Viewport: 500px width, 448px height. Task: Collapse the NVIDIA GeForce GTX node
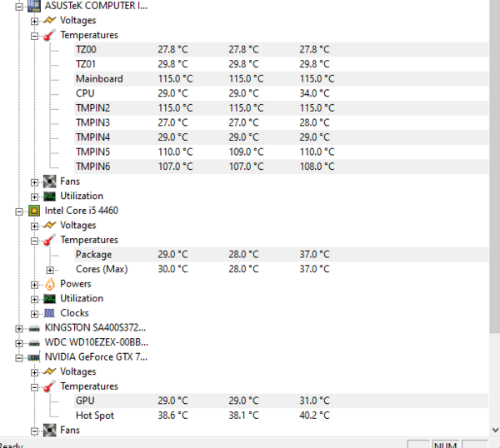pyautogui.click(x=19, y=357)
